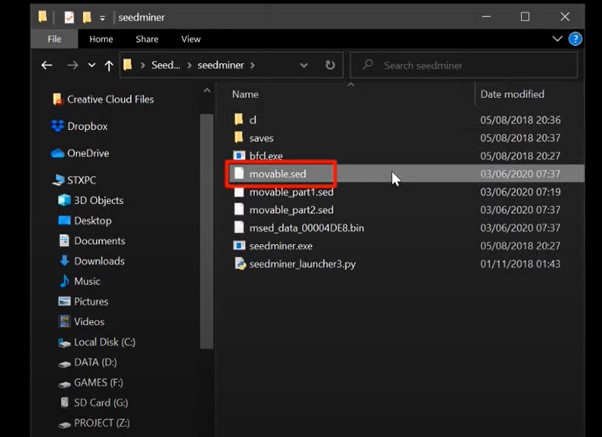
Task: Select movable_part1.sed file
Action: pos(291,192)
